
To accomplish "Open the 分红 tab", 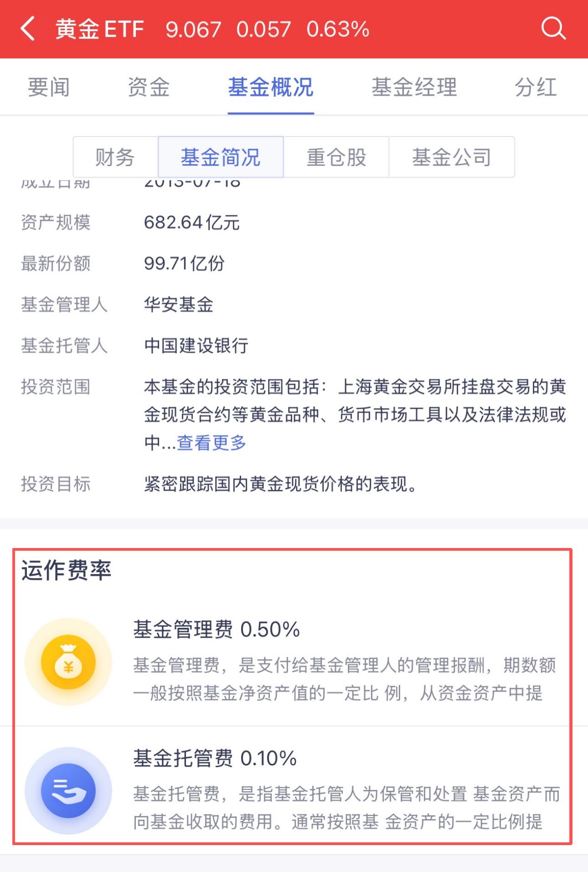I will [536, 87].
